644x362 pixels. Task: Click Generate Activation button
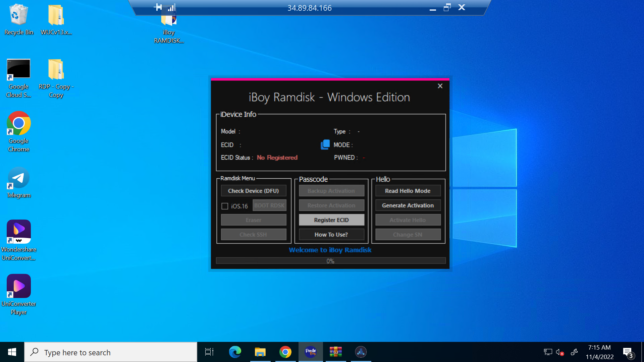pos(408,205)
